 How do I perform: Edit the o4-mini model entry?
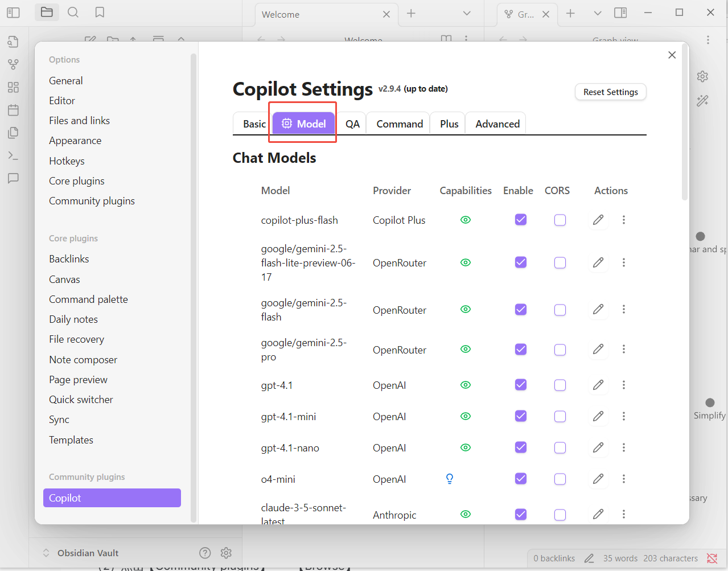598,479
